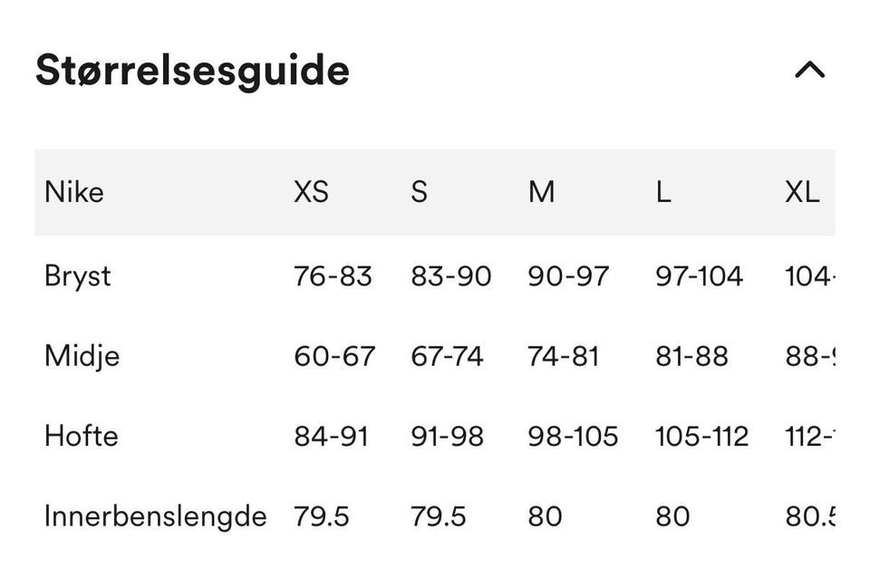
Task: Select the Midje row label
Action: click(x=82, y=356)
